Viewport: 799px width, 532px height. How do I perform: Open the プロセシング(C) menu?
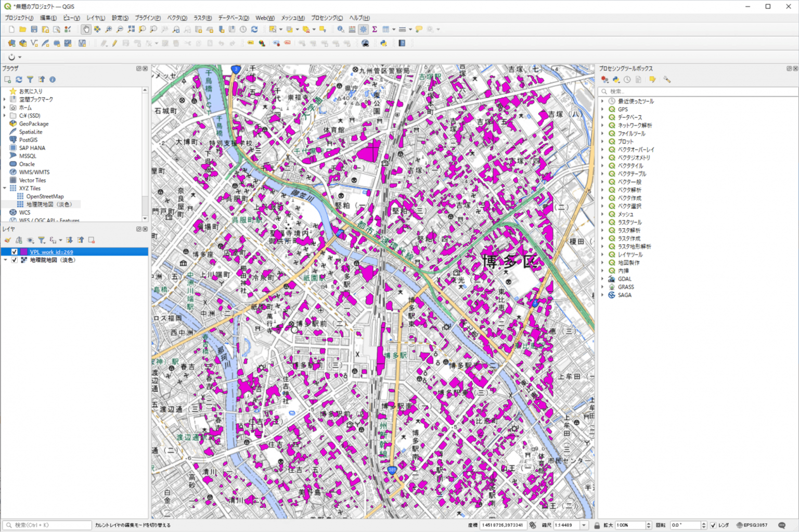coord(327,18)
